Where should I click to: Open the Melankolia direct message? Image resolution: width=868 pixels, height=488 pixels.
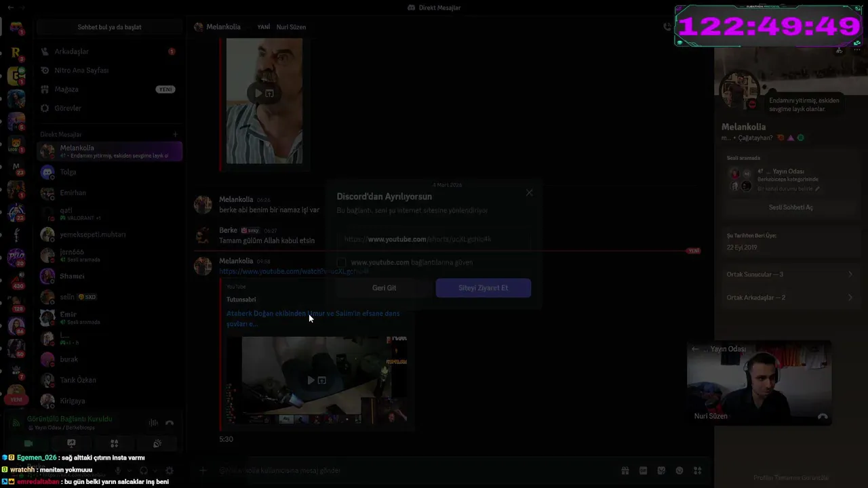point(110,151)
